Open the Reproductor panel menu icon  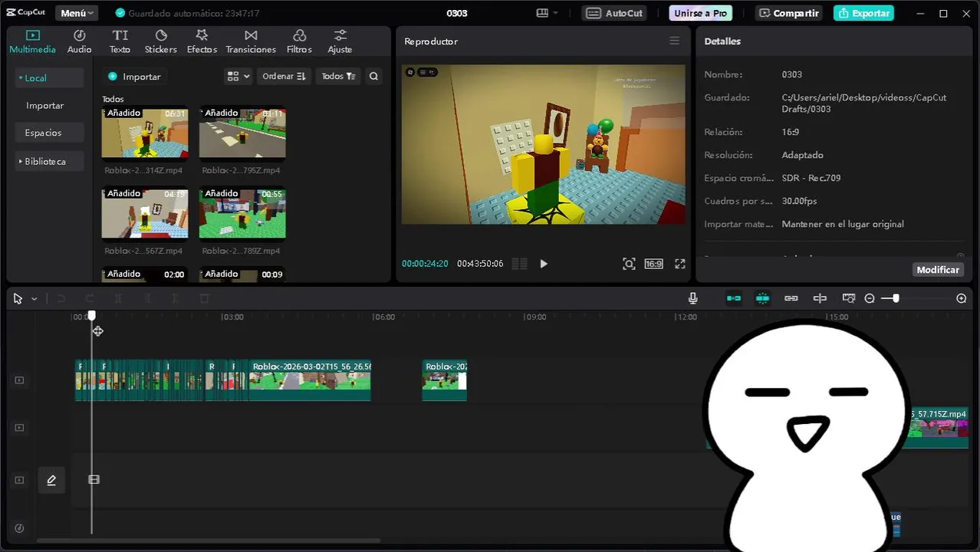click(674, 41)
